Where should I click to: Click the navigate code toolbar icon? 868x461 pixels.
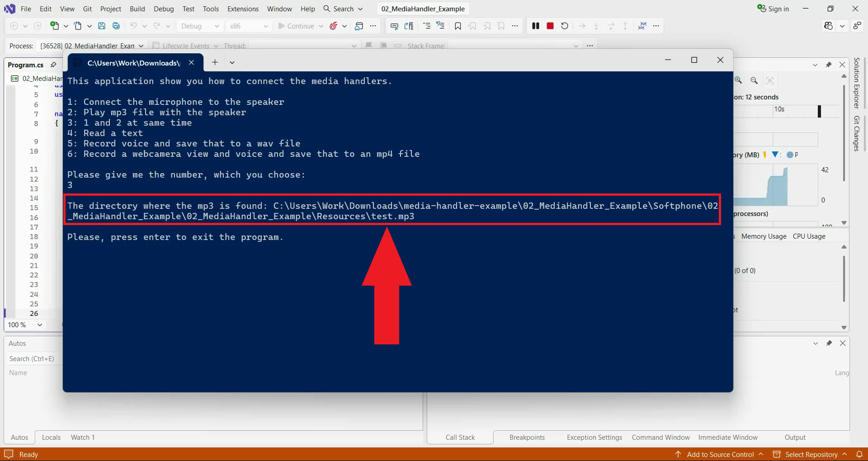coord(409,26)
